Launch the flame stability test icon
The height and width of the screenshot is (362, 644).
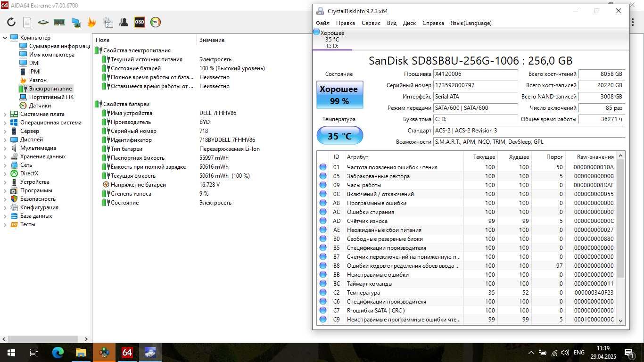click(91, 22)
